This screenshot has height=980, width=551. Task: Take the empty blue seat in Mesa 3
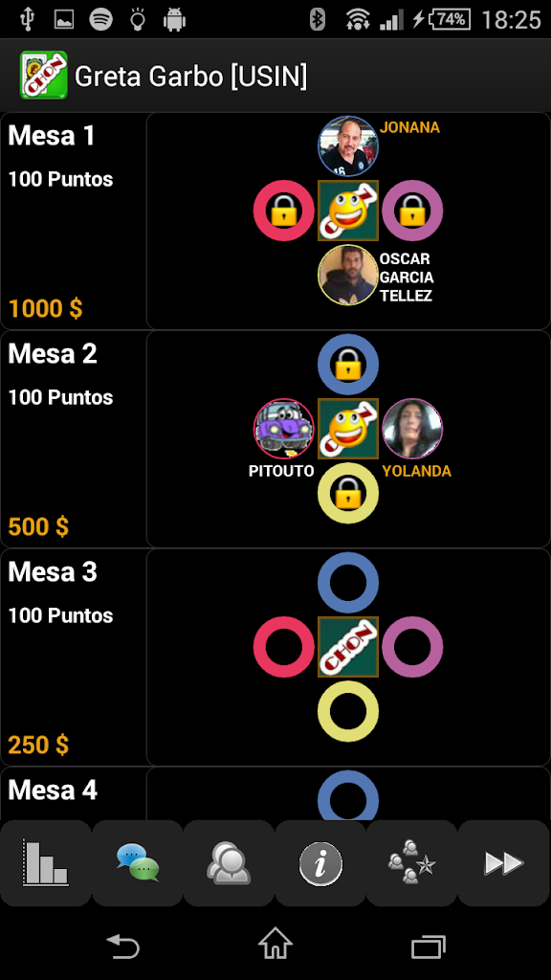click(x=348, y=583)
